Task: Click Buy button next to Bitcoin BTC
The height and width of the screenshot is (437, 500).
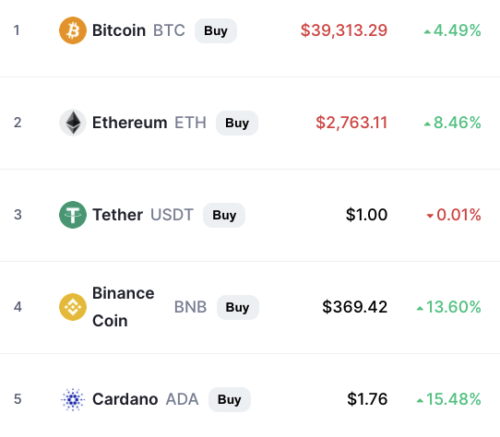Action: tap(216, 31)
